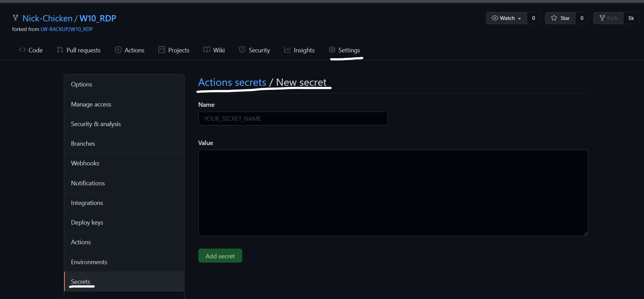Go to the Actions tab in repository navigation
Image resolution: width=644 pixels, height=299 pixels.
130,50
